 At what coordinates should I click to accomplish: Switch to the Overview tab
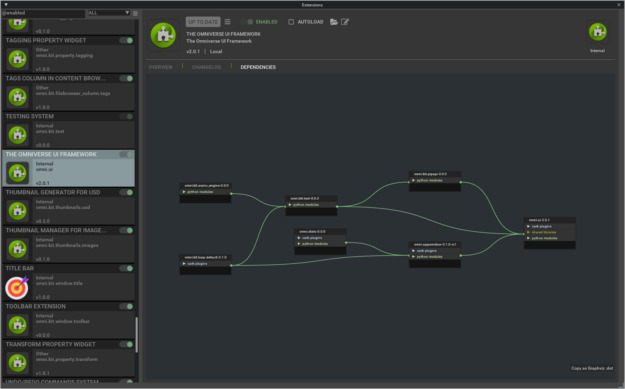click(x=161, y=67)
